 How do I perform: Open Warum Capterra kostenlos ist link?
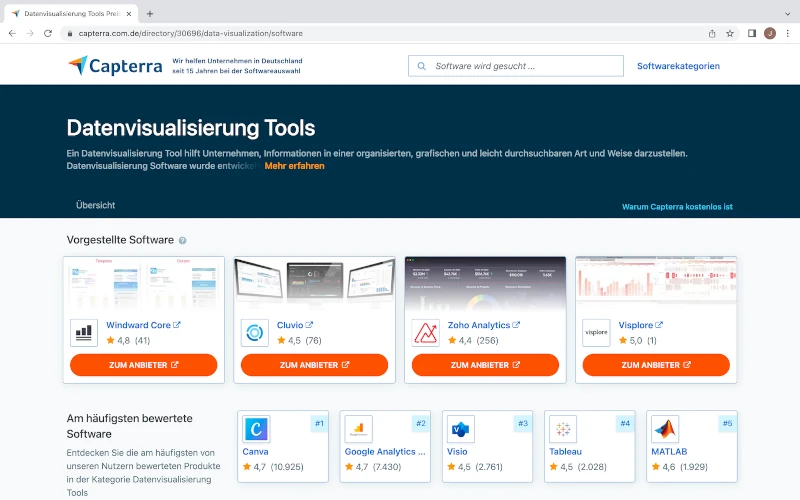click(x=677, y=207)
